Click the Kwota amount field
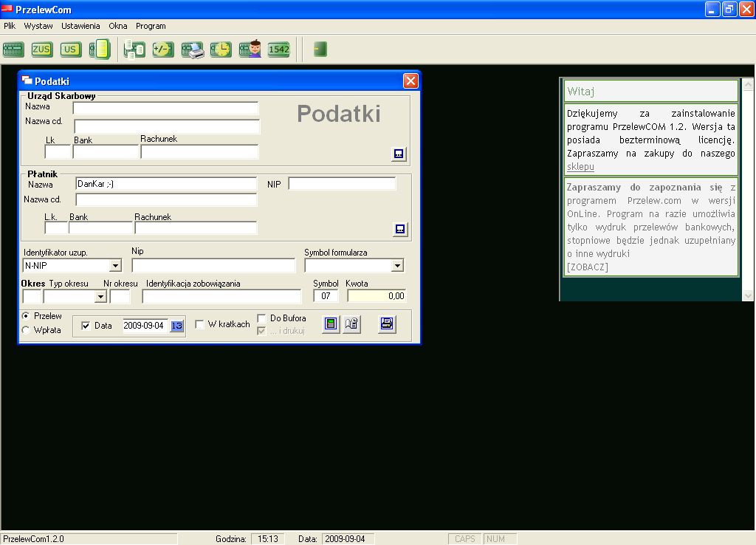The image size is (756, 545). [x=377, y=296]
